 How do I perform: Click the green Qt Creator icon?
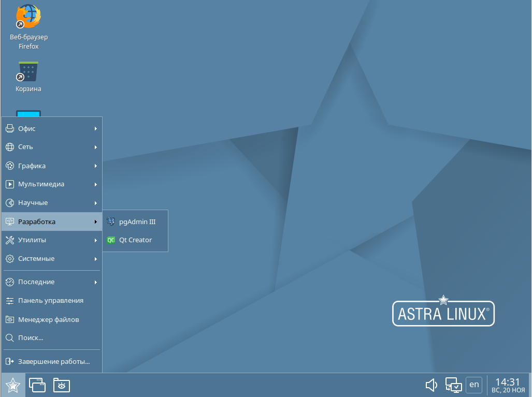pos(111,240)
